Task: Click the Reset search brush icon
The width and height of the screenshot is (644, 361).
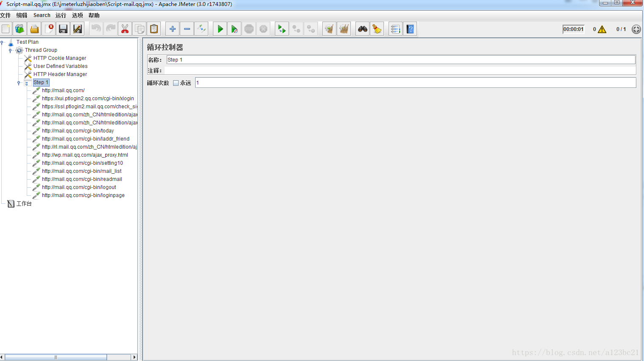Action: 377,29
